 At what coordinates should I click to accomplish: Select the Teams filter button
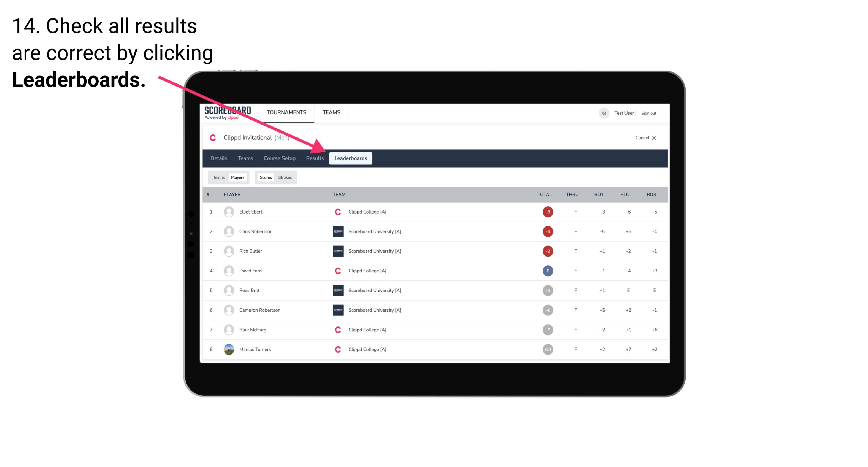click(218, 177)
